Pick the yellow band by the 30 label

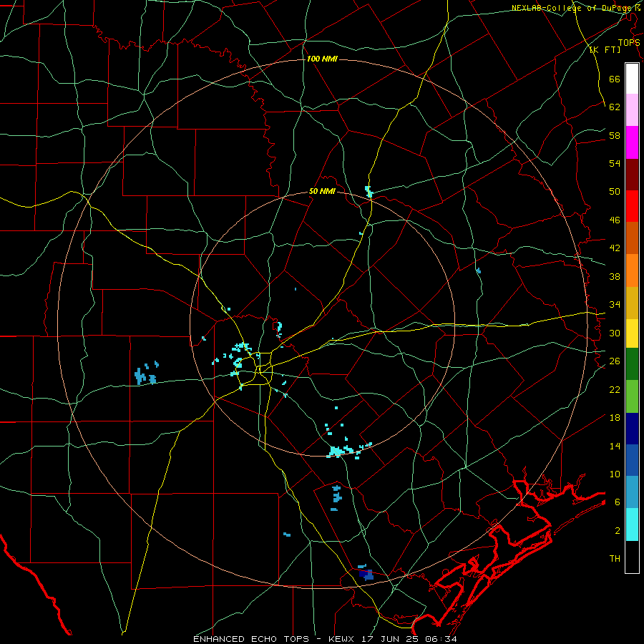(x=632, y=333)
